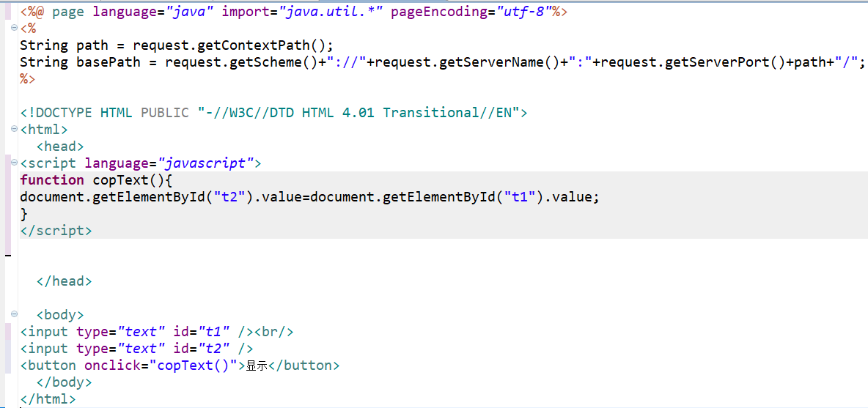Click the closing </script> tag

coord(56,231)
